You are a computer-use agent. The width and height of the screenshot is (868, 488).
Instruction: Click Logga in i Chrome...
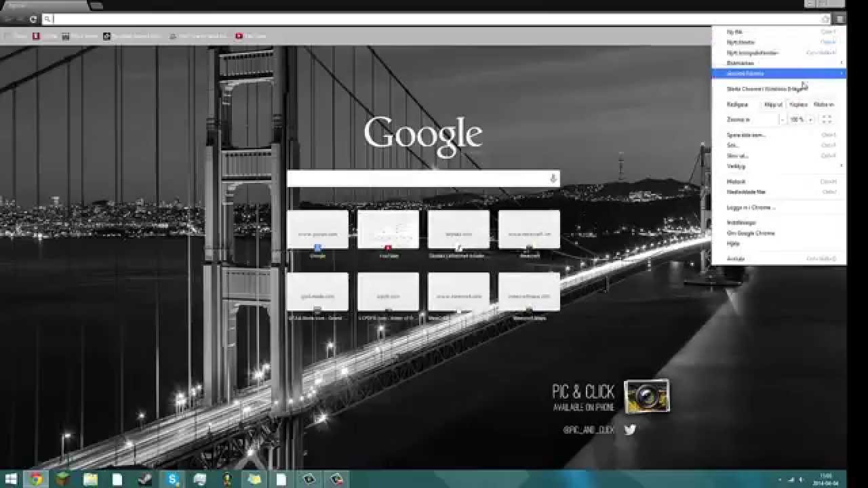point(778,207)
